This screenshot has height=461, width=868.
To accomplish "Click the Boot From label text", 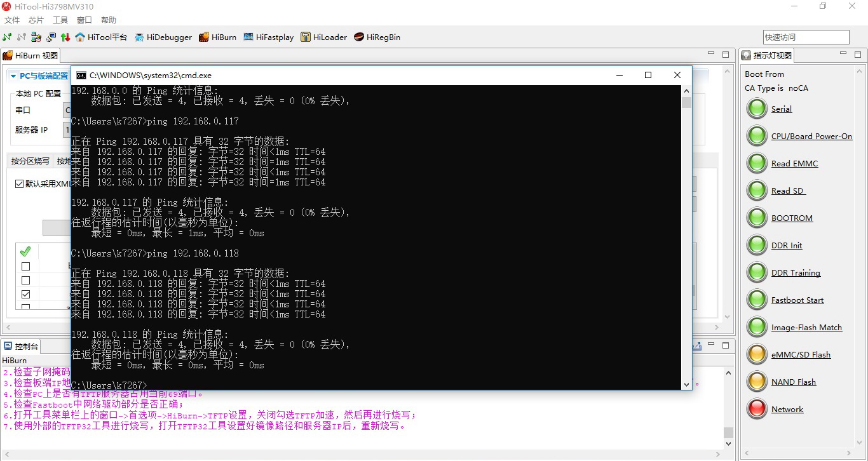I will 764,74.
